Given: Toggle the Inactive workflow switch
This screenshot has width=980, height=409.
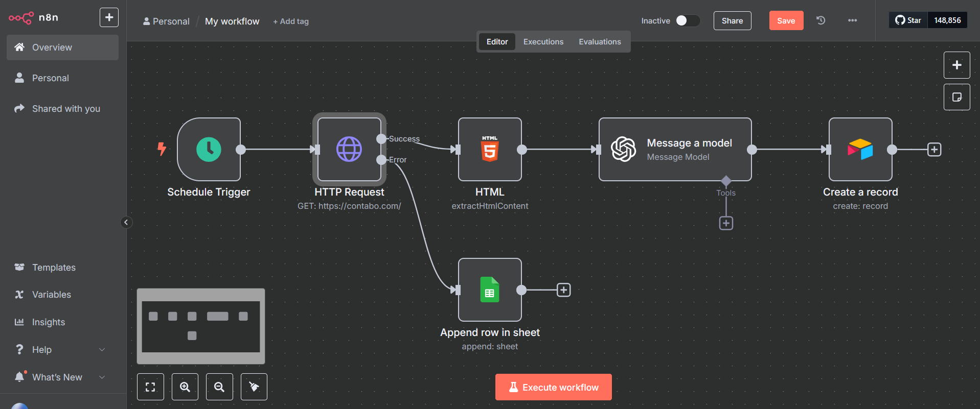Looking at the screenshot, I should click(x=687, y=20).
